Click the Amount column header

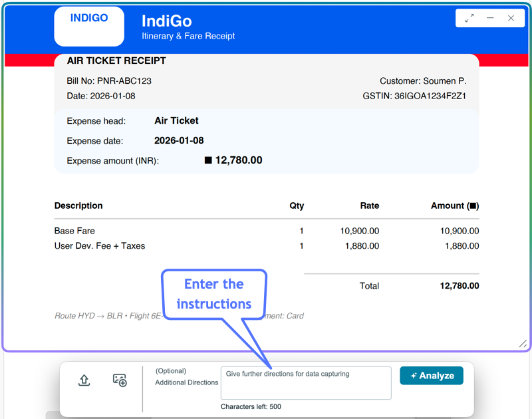(x=455, y=206)
